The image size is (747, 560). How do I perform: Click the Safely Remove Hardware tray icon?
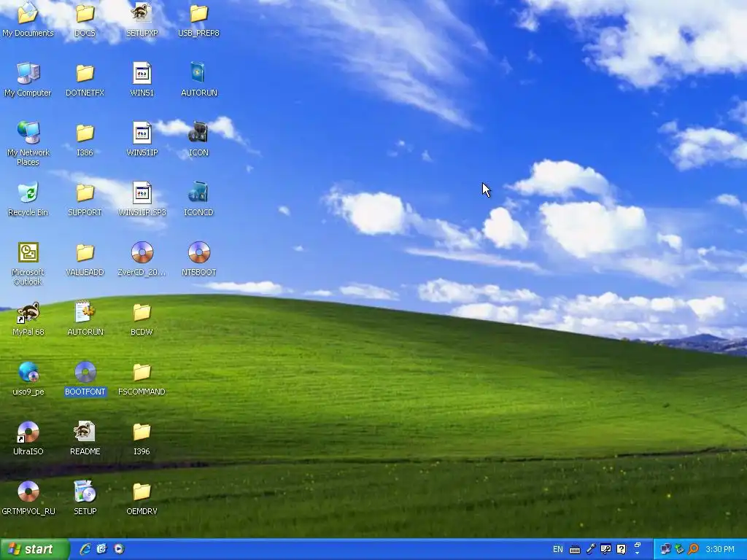tap(679, 549)
